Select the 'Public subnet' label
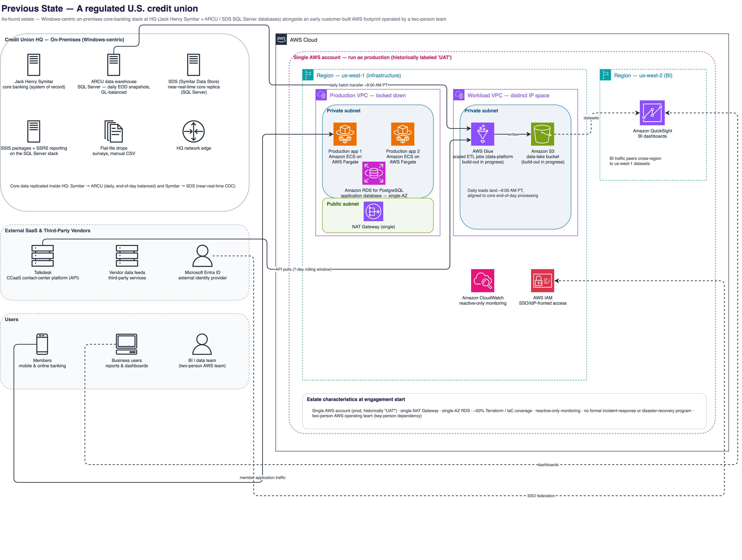This screenshot has height=560, width=742. pyautogui.click(x=343, y=204)
